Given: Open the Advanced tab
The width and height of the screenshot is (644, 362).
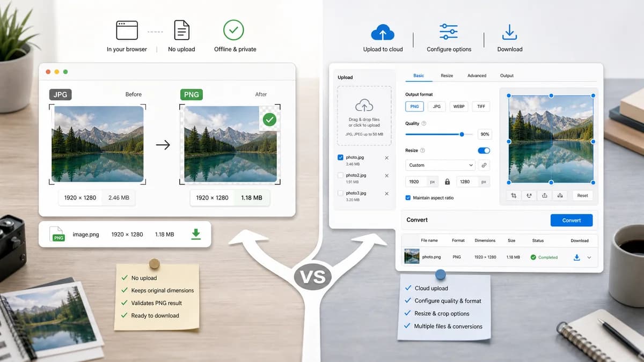Looking at the screenshot, I should [x=477, y=76].
